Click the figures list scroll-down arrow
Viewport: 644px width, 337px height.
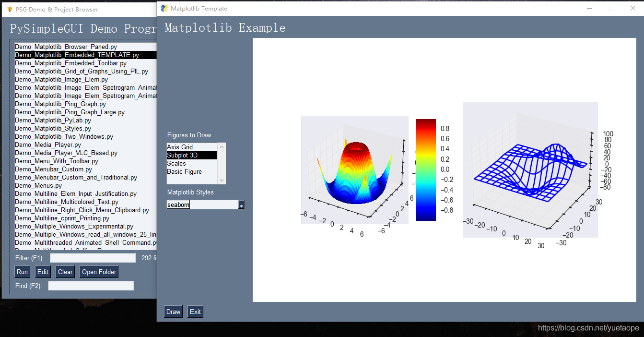[222, 181]
